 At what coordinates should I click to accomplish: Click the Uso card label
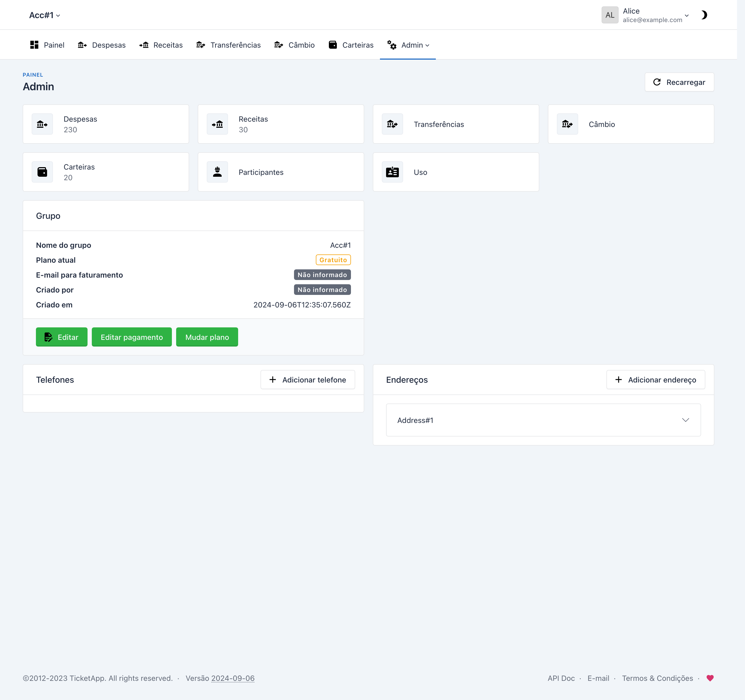point(420,172)
